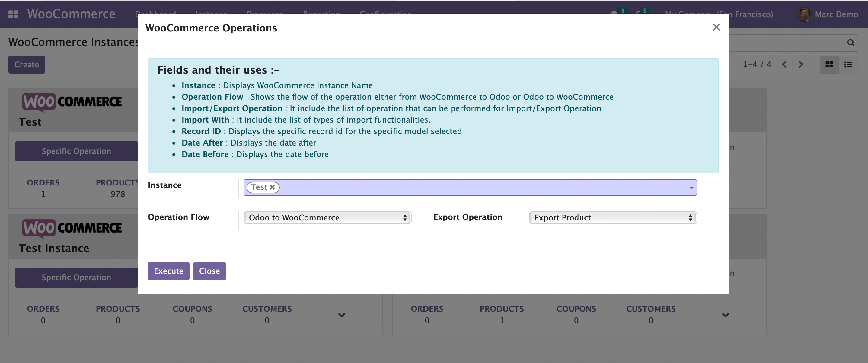The width and height of the screenshot is (868, 363).
Task: Click the Create button
Action: pyautogui.click(x=27, y=64)
